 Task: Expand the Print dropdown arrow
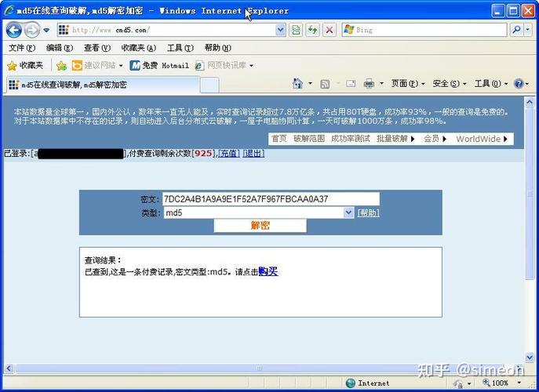pos(381,83)
